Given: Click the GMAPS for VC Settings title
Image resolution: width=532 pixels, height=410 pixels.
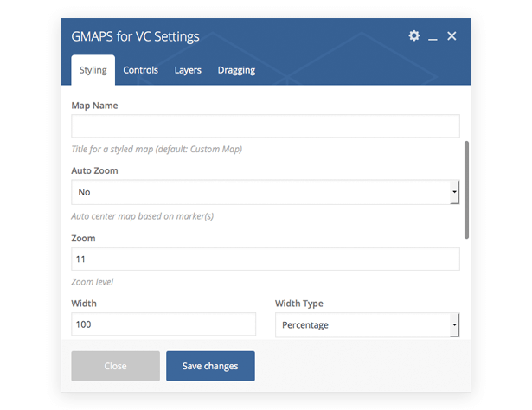Looking at the screenshot, I should tap(135, 36).
